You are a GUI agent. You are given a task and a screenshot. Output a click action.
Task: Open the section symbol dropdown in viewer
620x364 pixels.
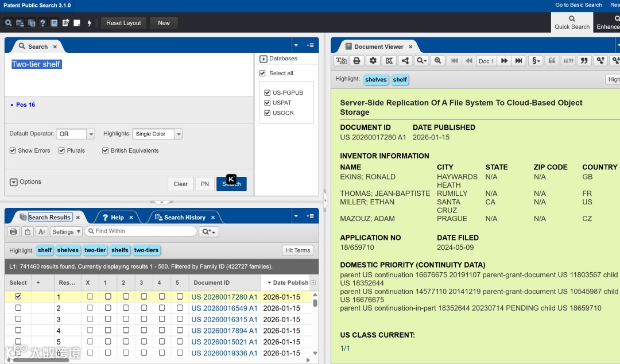tap(536, 60)
